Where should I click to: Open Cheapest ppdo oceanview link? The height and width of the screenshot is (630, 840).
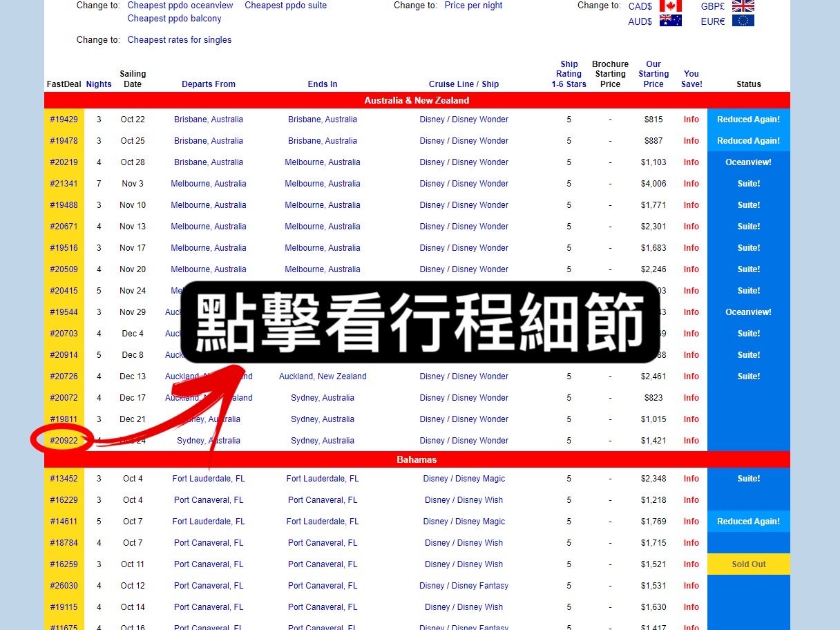coord(180,6)
